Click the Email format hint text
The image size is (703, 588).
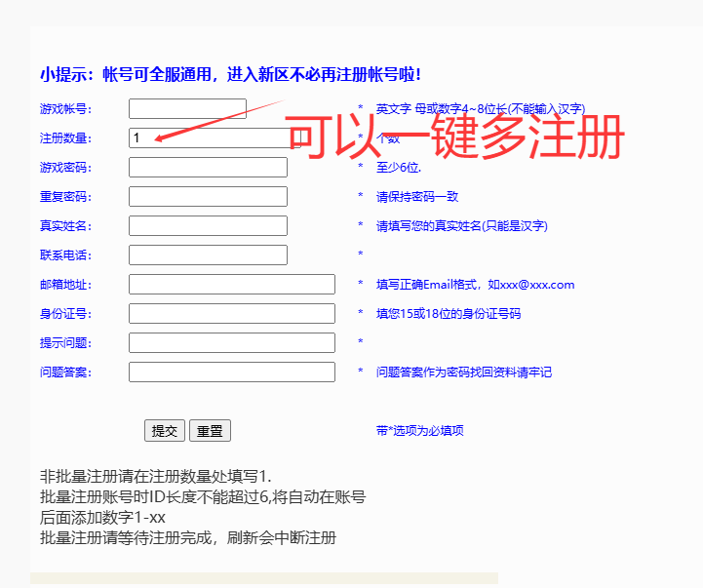(475, 285)
